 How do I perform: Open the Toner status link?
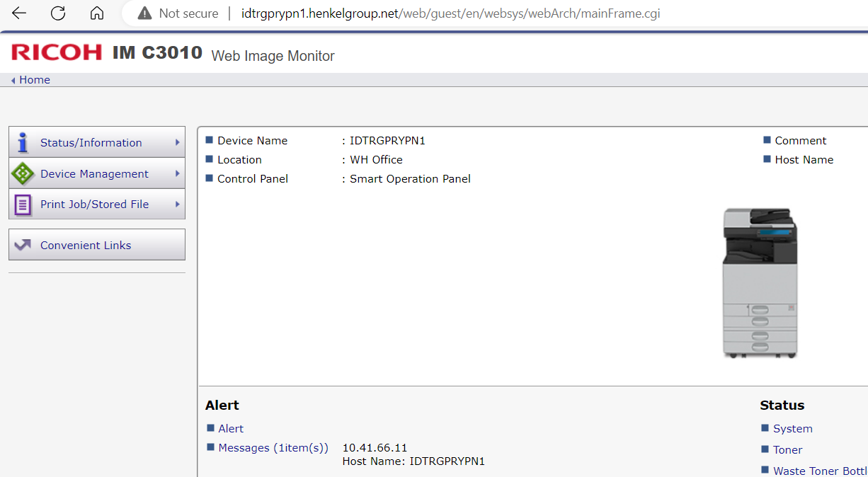(787, 450)
